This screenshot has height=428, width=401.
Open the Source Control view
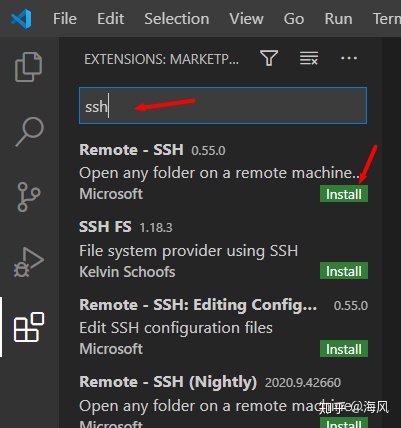(x=29, y=197)
